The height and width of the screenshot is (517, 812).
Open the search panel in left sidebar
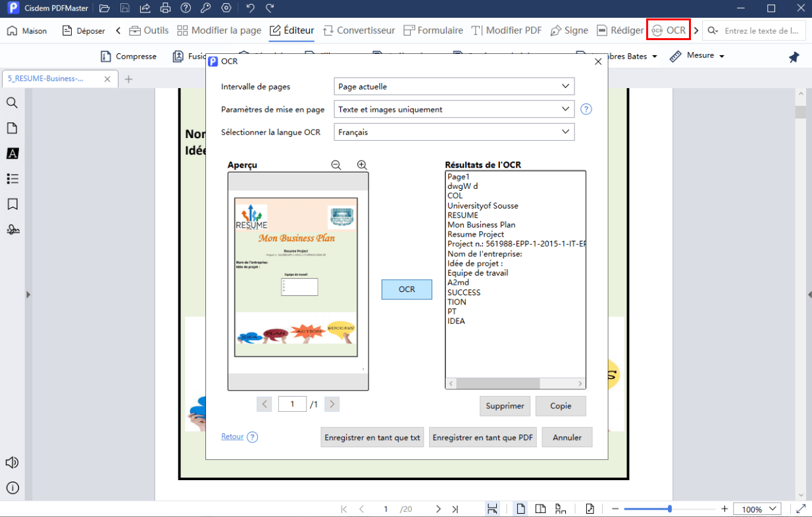coord(12,103)
